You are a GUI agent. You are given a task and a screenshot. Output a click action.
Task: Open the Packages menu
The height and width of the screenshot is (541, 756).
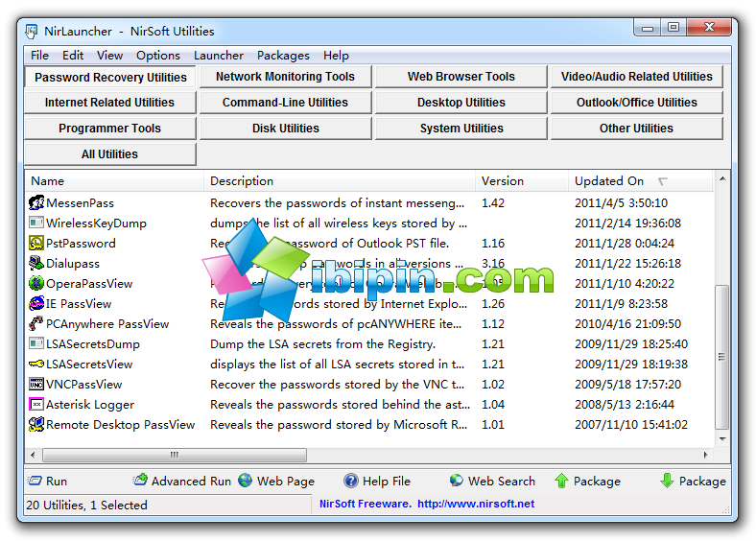pyautogui.click(x=283, y=56)
